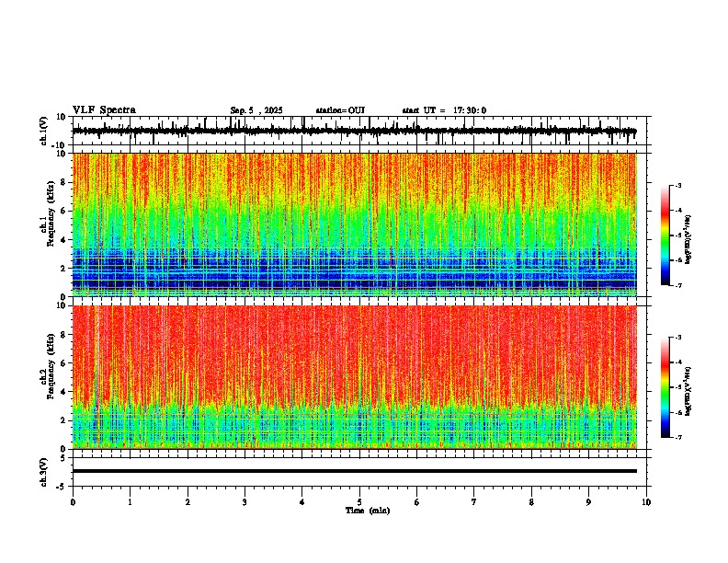Click the "-7" label on ch.2 colorbar
The width and height of the screenshot is (728, 563).
coord(677,437)
